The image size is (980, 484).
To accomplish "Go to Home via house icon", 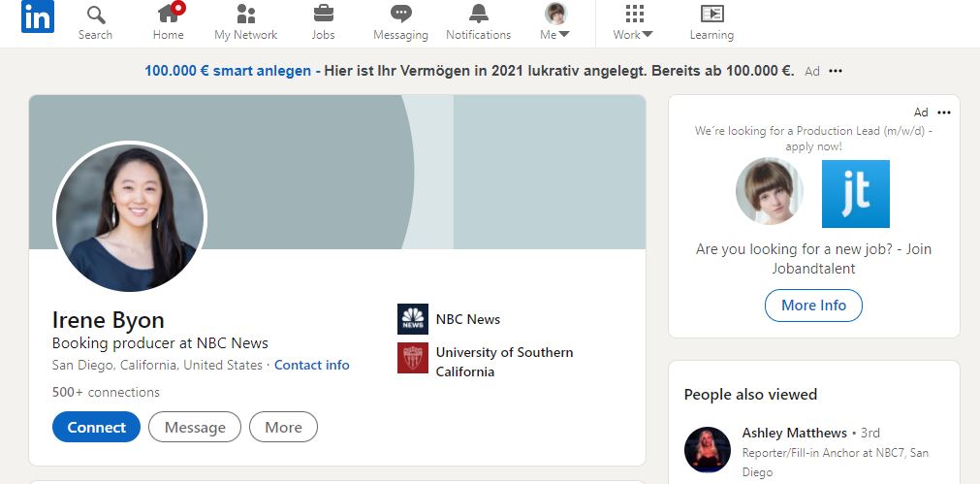I will (168, 15).
